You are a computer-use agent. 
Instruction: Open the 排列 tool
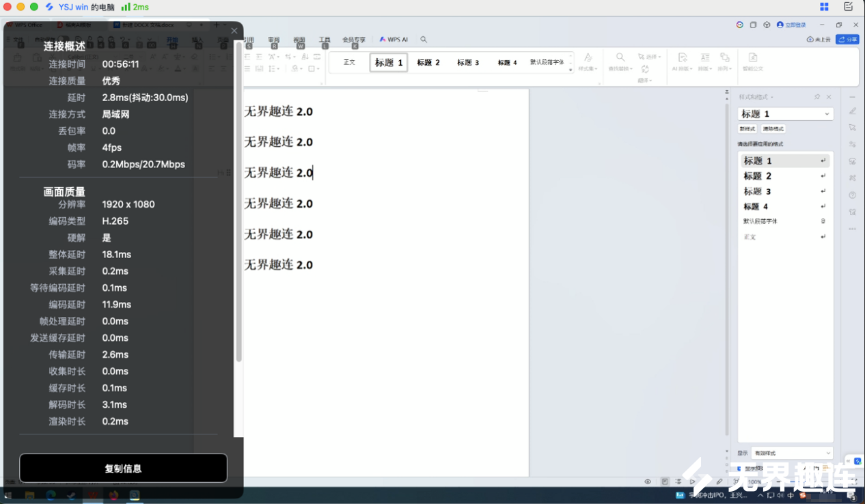(724, 62)
